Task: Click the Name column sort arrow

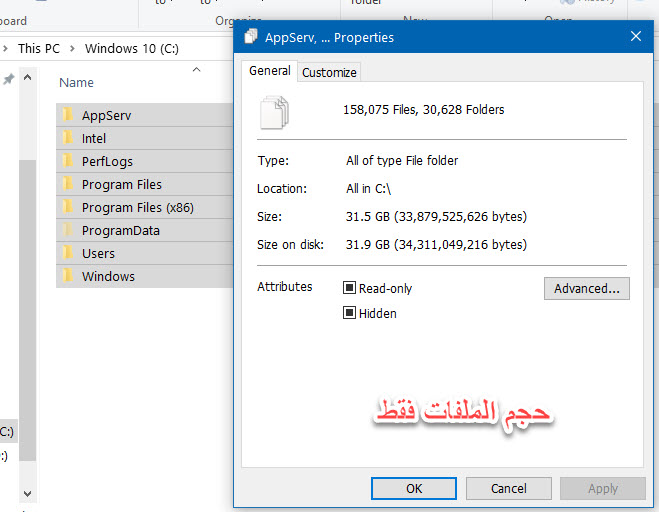Action: point(196,69)
